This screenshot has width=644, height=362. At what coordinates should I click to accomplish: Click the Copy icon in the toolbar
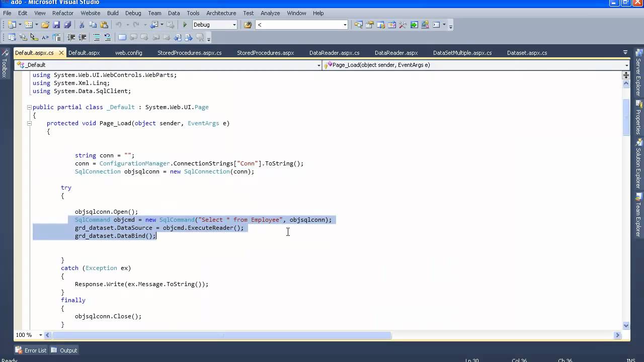coord(93,25)
